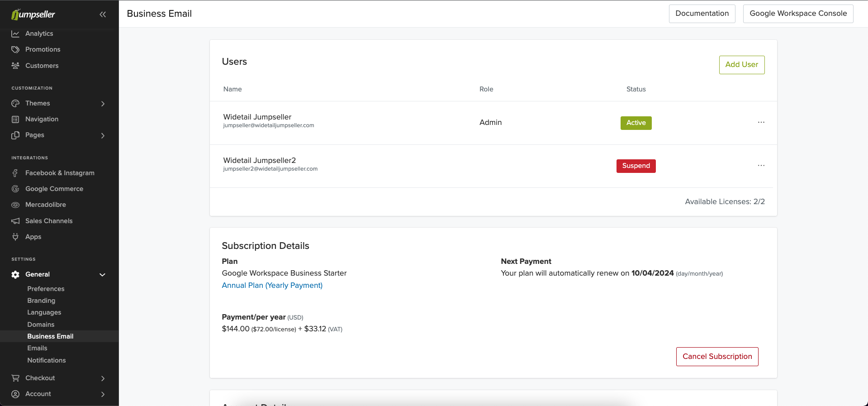Click jumpseller2@widetailjumpseller.com email text
Screen dimensions: 868x406
[270, 169]
